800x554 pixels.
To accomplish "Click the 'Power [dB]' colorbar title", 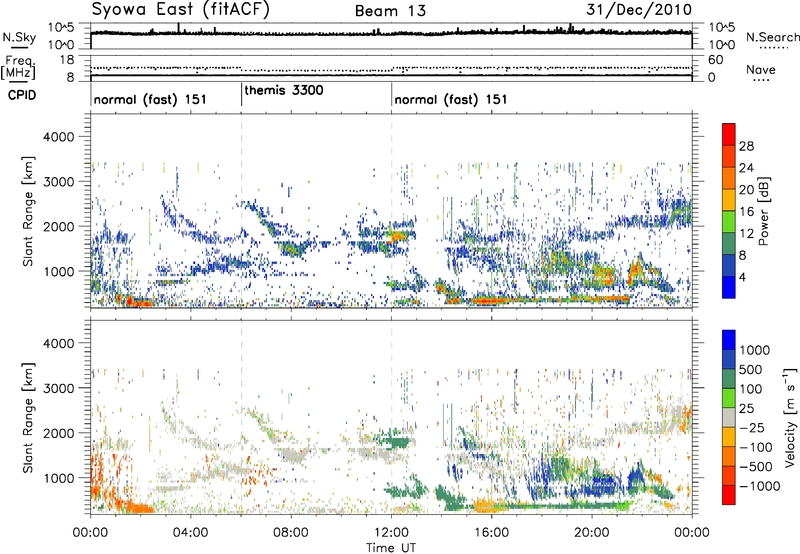I will point(763,211).
